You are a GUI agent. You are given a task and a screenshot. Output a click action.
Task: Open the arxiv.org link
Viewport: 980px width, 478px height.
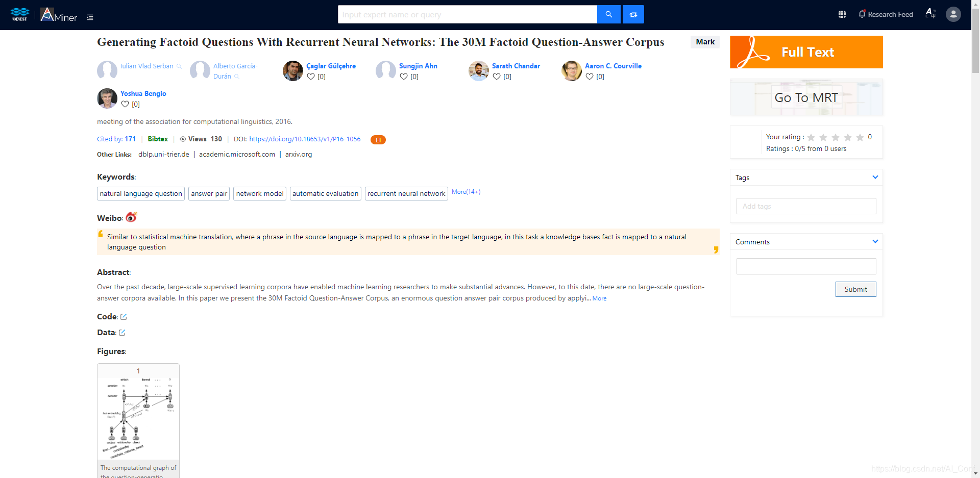[299, 155]
